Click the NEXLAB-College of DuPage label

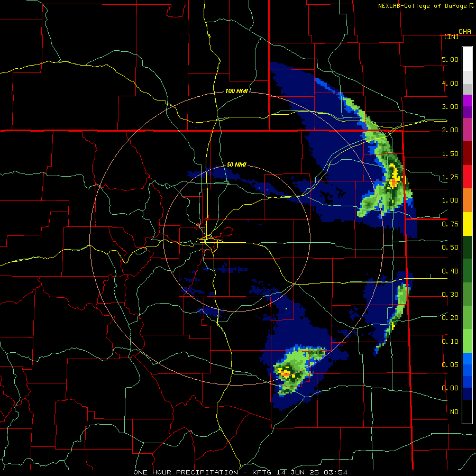pos(422,6)
